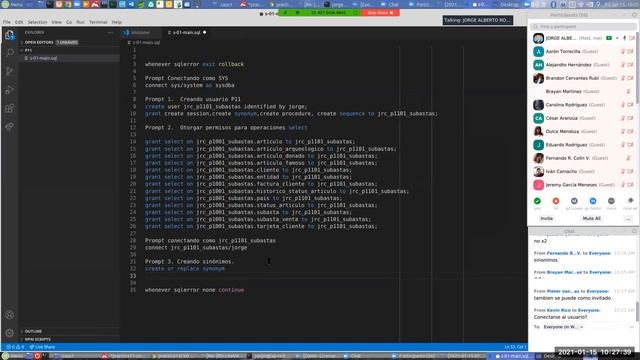Click muted mic icon for Carolina Rodríguez
Image resolution: width=640 pixels, height=360 pixels.
pyautogui.click(x=623, y=105)
